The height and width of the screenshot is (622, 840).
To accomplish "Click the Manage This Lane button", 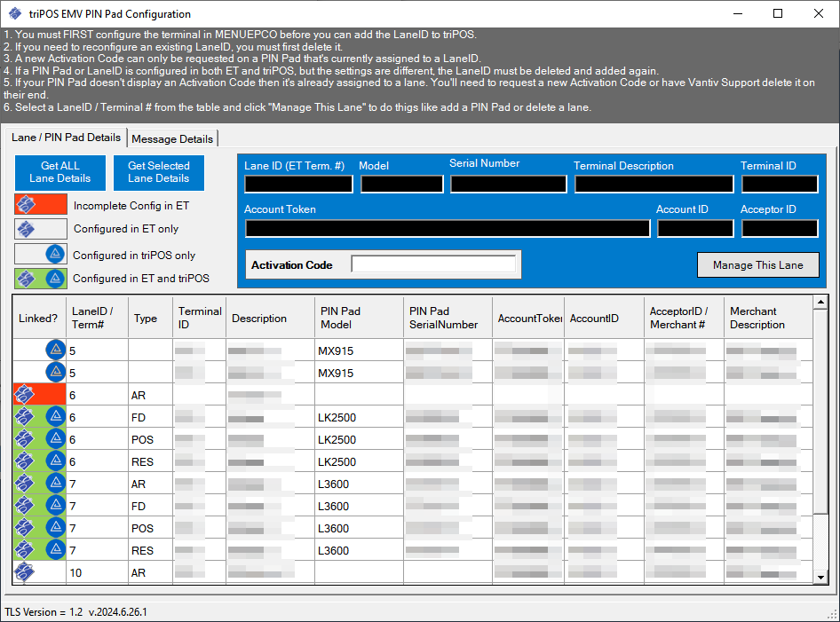I will [x=758, y=265].
